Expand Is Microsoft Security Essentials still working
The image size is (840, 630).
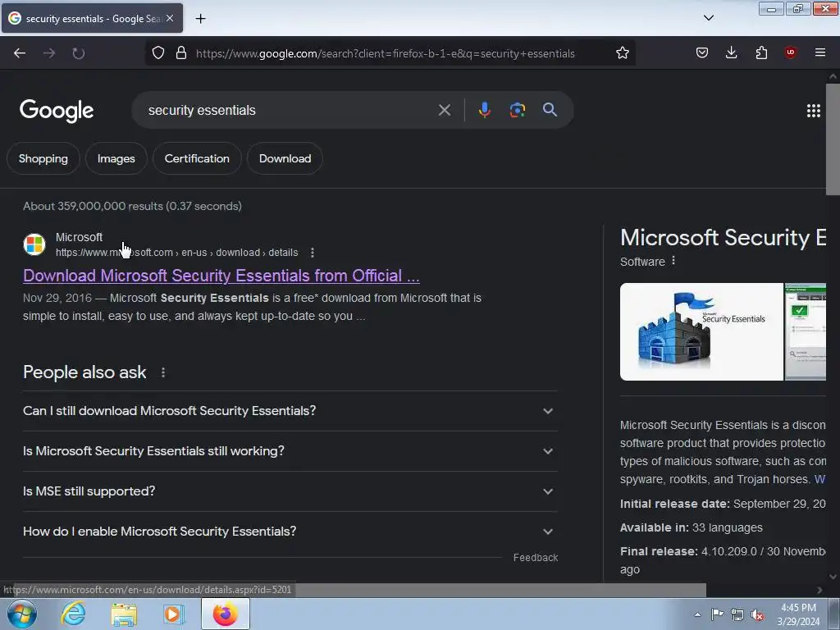pos(290,451)
